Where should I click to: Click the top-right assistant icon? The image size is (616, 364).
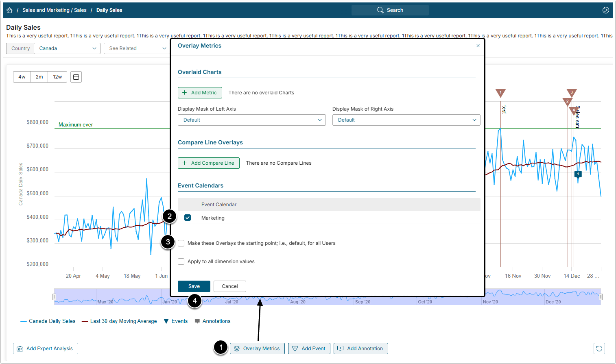(605, 10)
